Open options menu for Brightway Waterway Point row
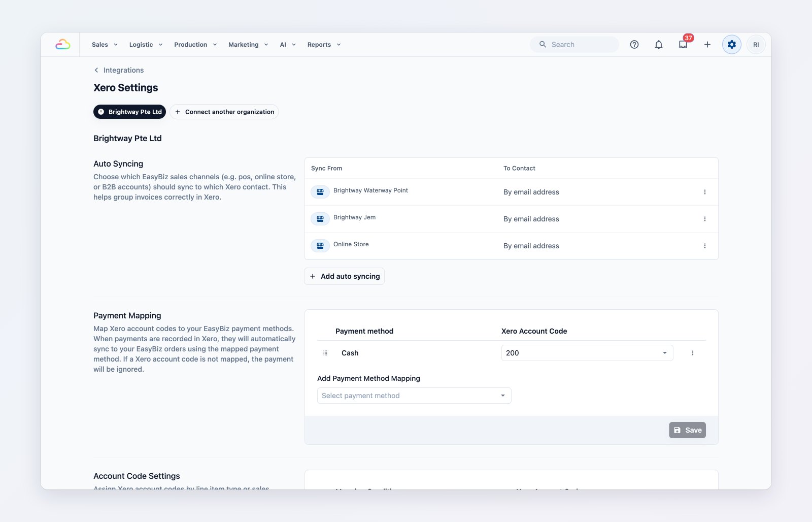 pyautogui.click(x=705, y=192)
